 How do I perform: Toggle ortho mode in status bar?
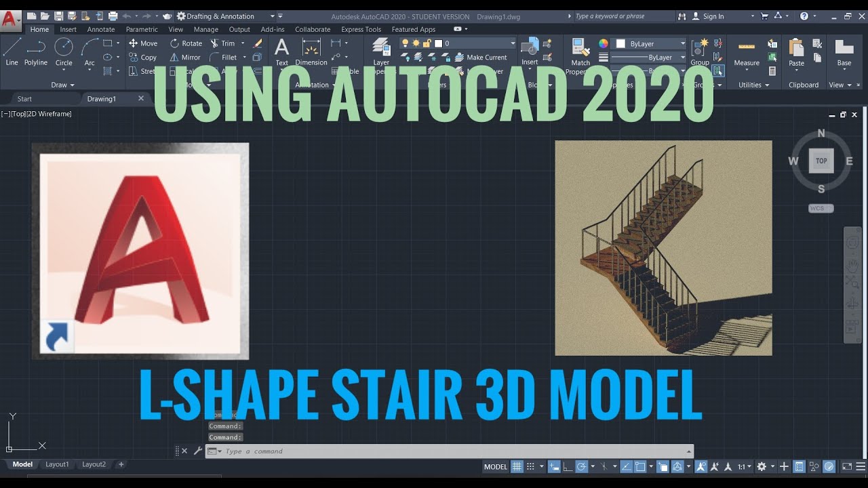[x=568, y=466]
